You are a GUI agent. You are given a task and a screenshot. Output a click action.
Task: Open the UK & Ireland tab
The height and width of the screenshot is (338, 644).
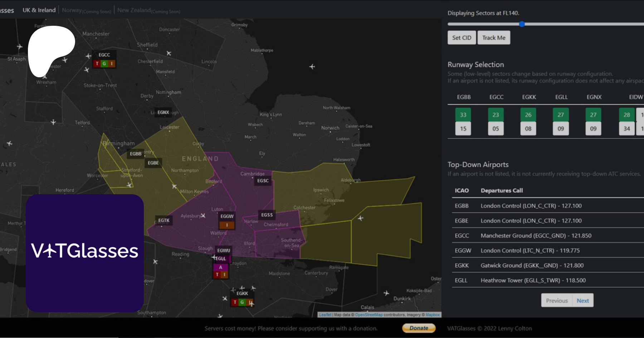pyautogui.click(x=39, y=10)
